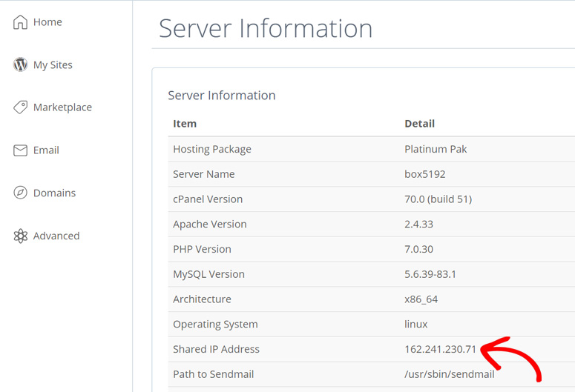The height and width of the screenshot is (392, 575).
Task: Click the Domains compass icon
Action: 20,193
